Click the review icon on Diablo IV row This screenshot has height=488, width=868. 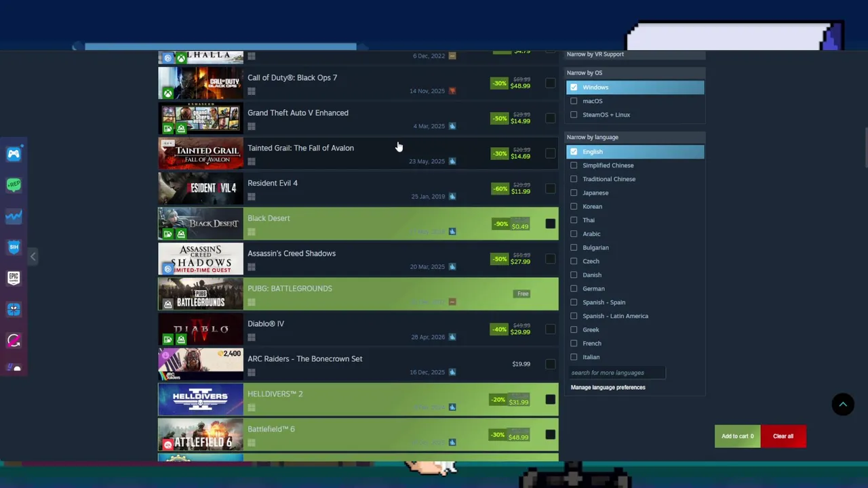coord(452,337)
